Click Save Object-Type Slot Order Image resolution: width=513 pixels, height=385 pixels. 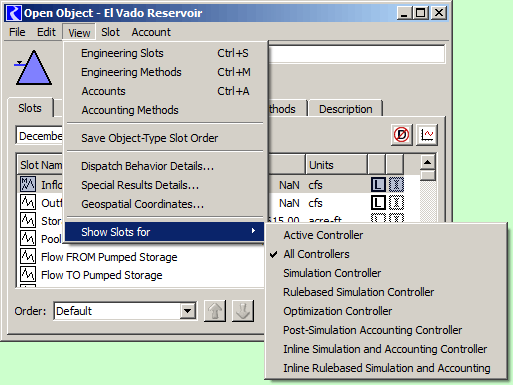[x=165, y=138]
